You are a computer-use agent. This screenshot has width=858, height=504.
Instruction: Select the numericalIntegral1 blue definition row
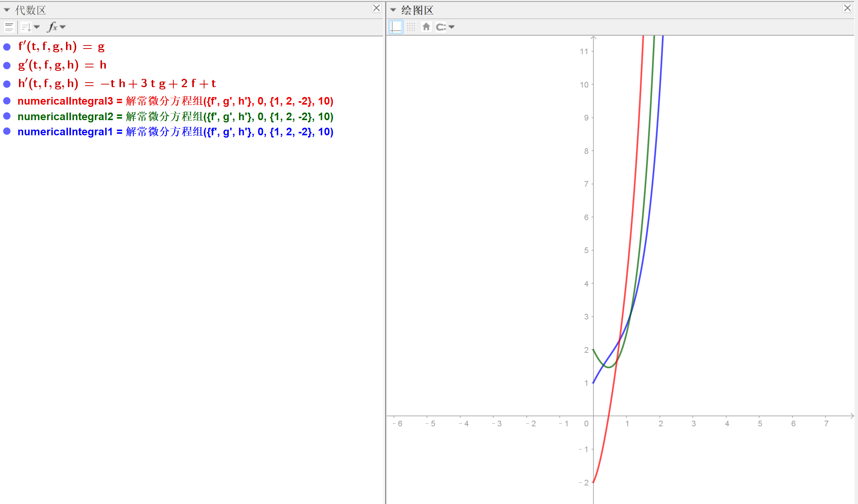(175, 132)
